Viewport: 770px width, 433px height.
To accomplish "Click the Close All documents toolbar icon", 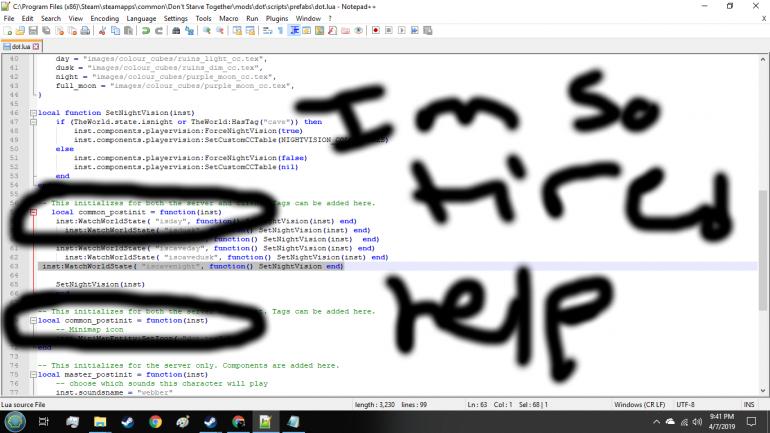I will click(x=72, y=30).
